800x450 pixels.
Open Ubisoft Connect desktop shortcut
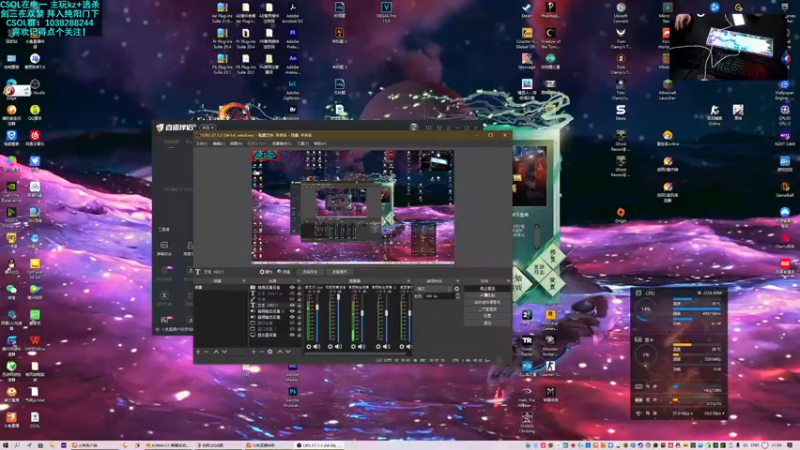coord(620,12)
